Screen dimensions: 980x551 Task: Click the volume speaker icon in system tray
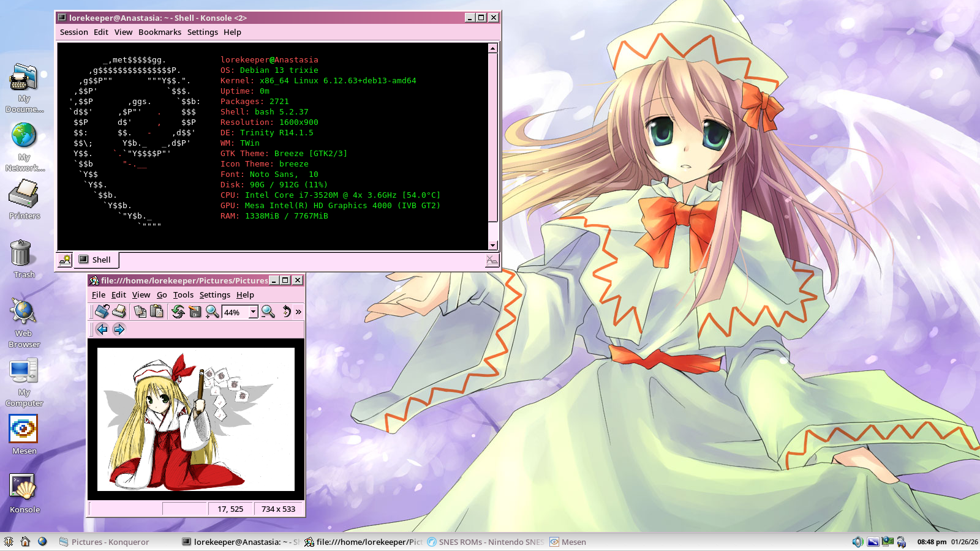858,542
